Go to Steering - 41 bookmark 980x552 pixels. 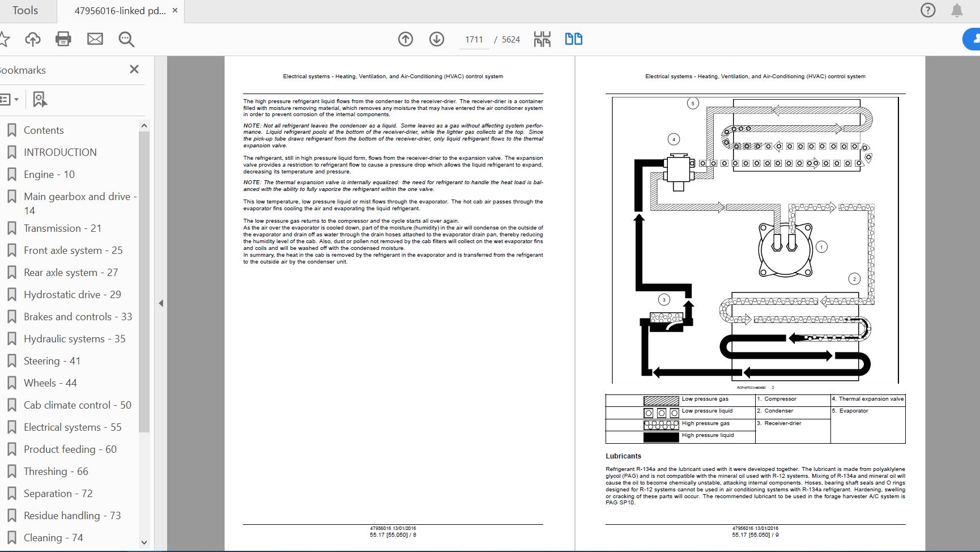[x=52, y=361]
